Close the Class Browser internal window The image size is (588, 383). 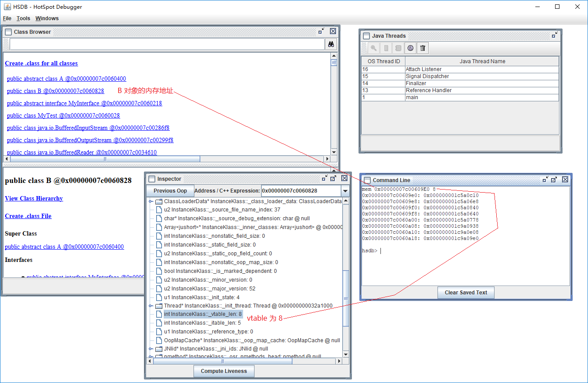tap(333, 31)
